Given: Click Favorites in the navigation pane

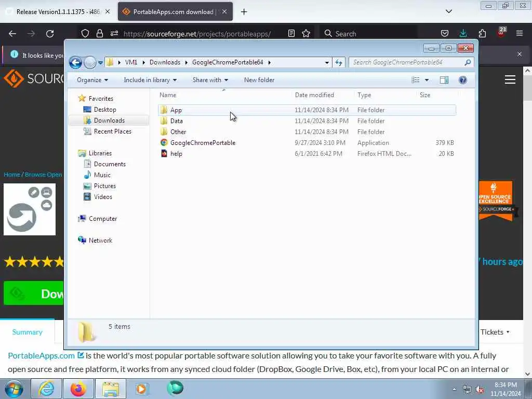Looking at the screenshot, I should (101, 99).
